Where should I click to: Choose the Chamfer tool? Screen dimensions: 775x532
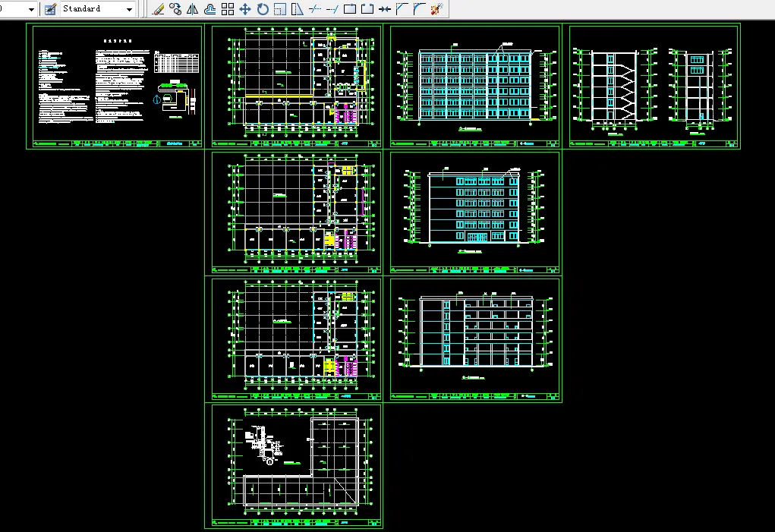pyautogui.click(x=402, y=9)
